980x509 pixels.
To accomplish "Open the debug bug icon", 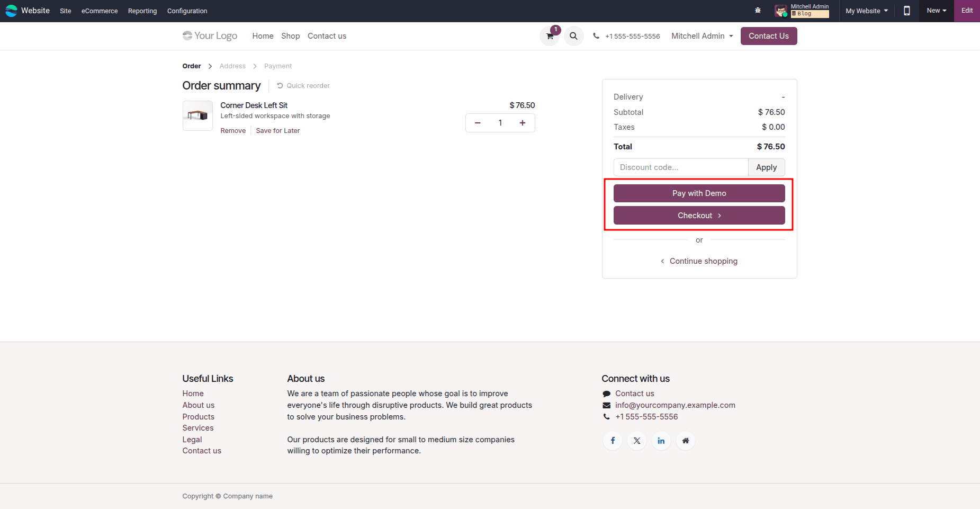I will click(x=758, y=11).
